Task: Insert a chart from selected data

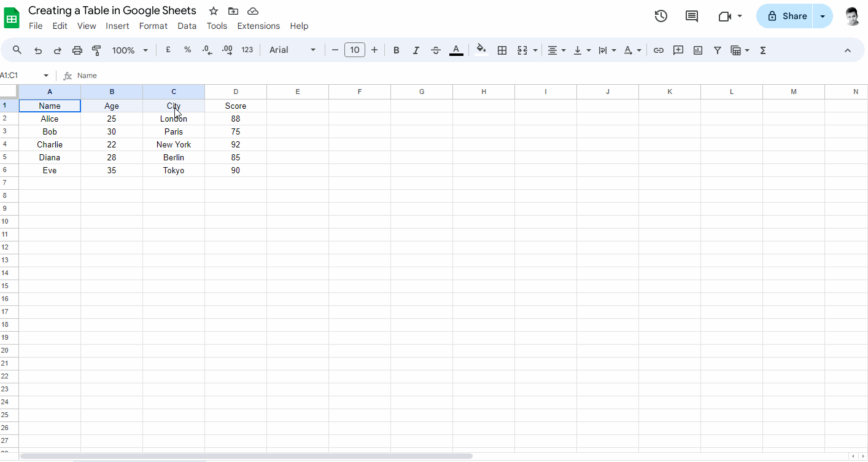Action: tap(697, 50)
